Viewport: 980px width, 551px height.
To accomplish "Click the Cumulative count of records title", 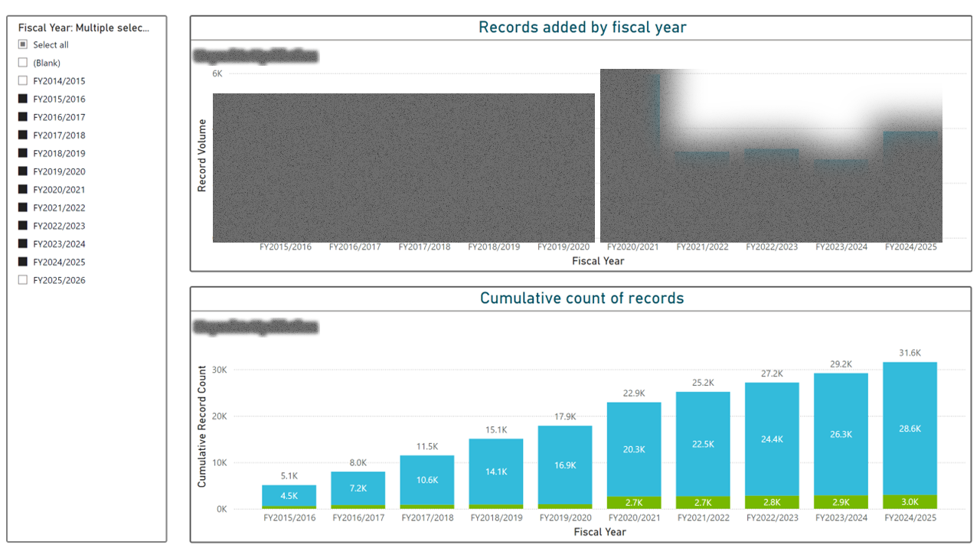I will coord(582,298).
